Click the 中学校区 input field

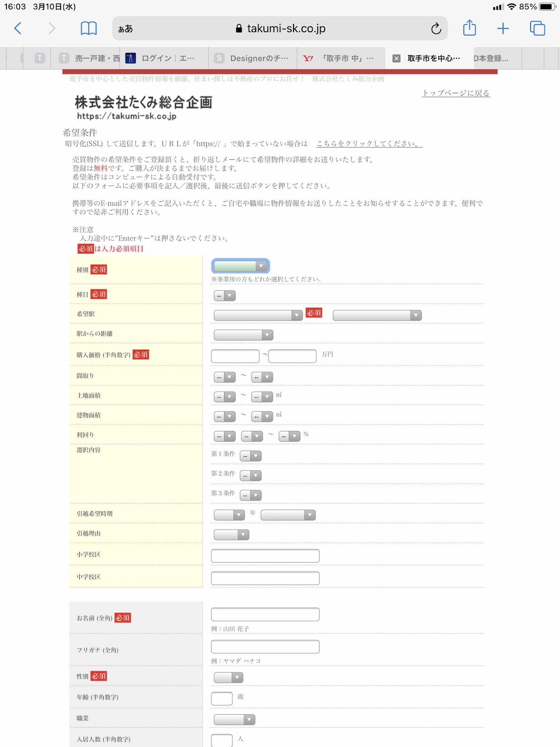(265, 578)
